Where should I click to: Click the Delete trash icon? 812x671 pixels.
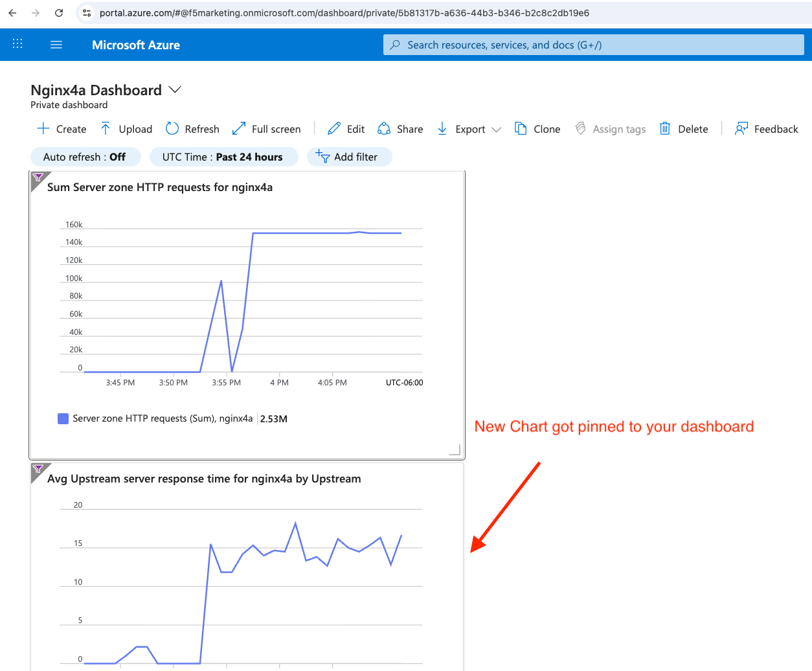[665, 128]
